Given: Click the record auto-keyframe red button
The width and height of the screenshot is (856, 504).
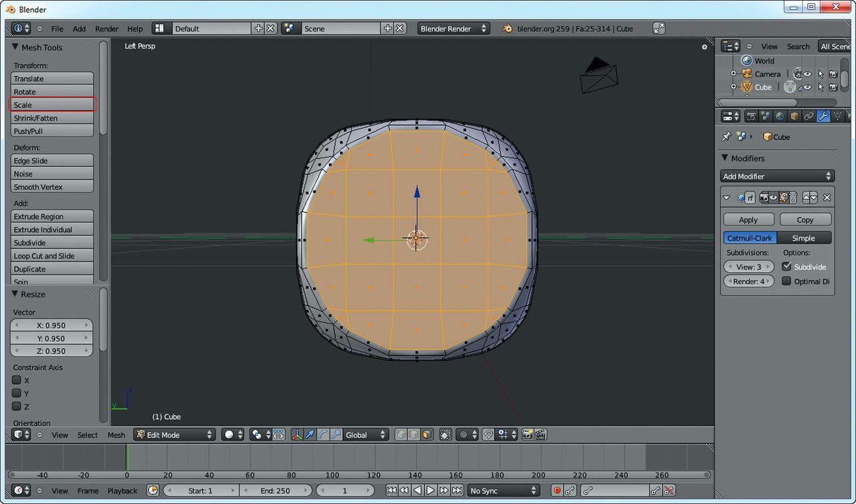Looking at the screenshot, I should click(x=557, y=491).
